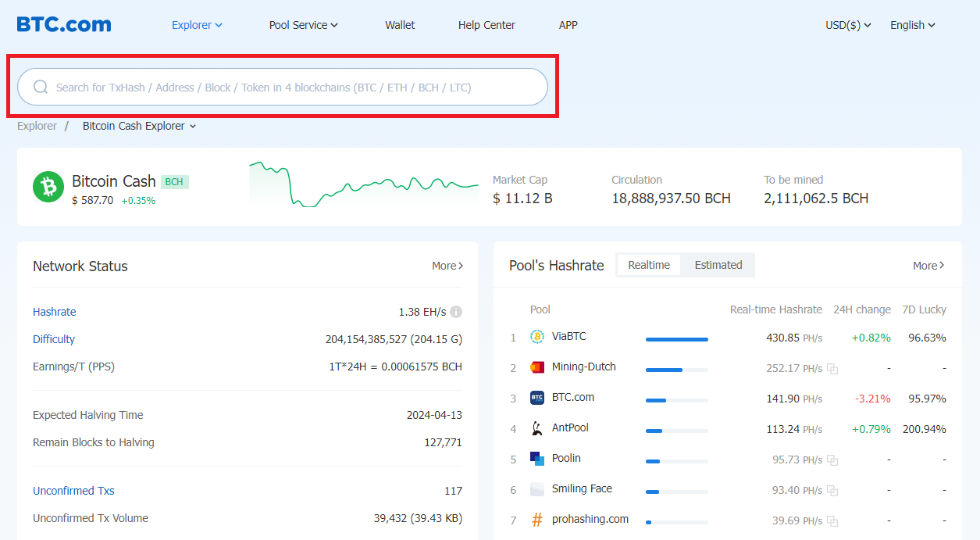The image size is (980, 540).
Task: Click the blockchain search input field
Action: coord(297,88)
